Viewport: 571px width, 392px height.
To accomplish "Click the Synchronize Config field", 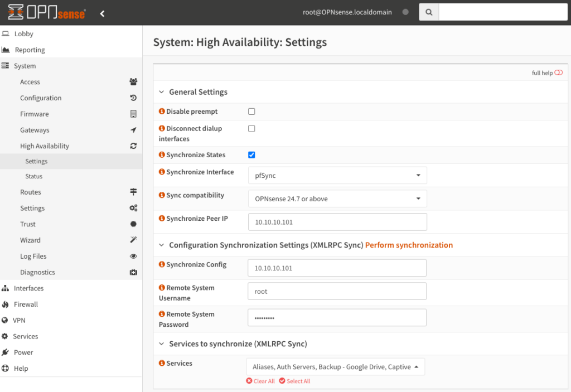I will [337, 268].
